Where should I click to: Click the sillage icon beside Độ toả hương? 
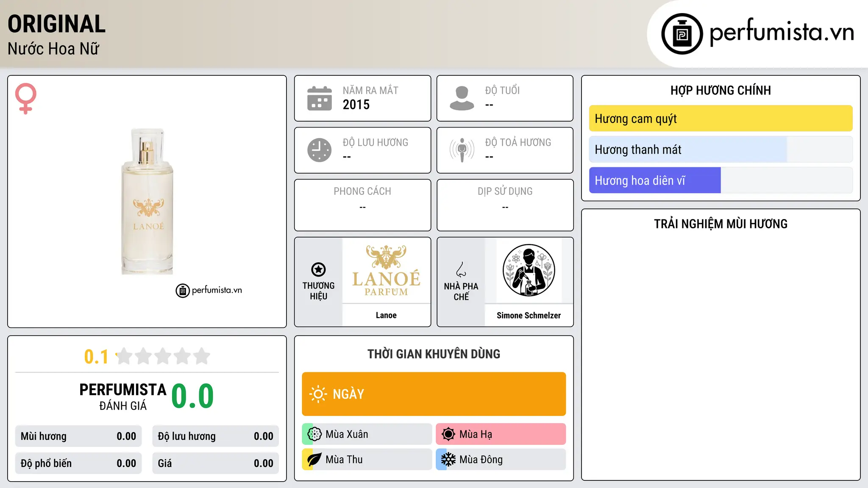point(462,150)
